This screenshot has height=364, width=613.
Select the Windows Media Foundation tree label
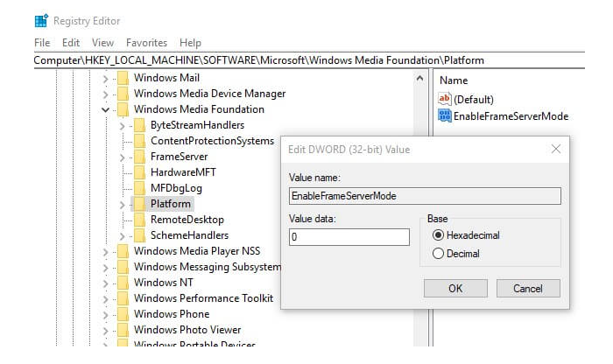click(199, 109)
